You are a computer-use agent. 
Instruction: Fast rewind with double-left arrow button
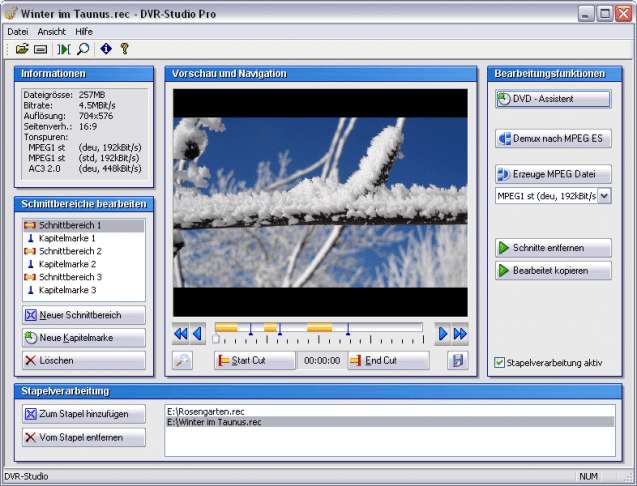[x=181, y=334]
